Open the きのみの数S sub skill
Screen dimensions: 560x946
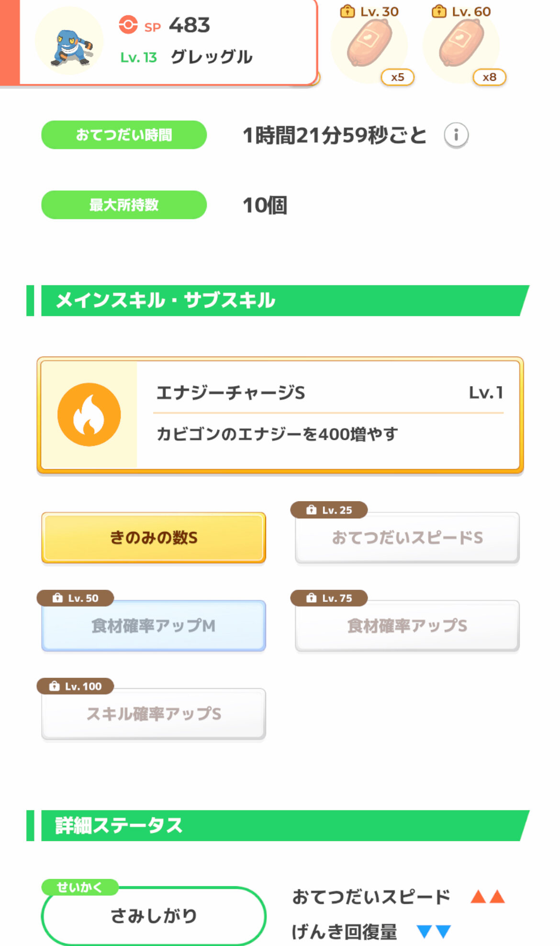pyautogui.click(x=154, y=538)
